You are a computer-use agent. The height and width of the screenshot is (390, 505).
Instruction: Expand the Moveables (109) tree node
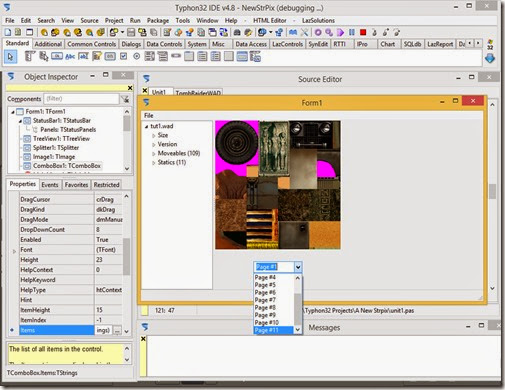click(x=154, y=154)
